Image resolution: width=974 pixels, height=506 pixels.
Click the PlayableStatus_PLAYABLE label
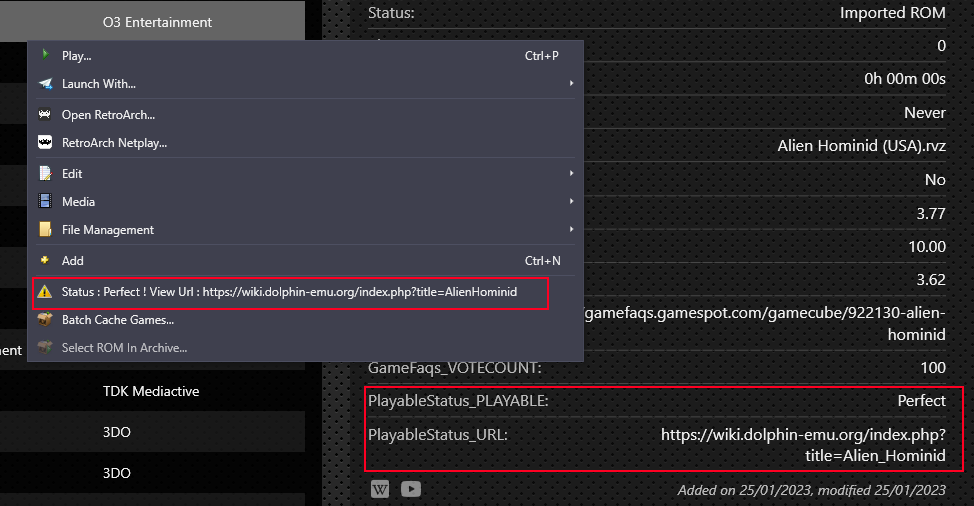[x=458, y=401]
